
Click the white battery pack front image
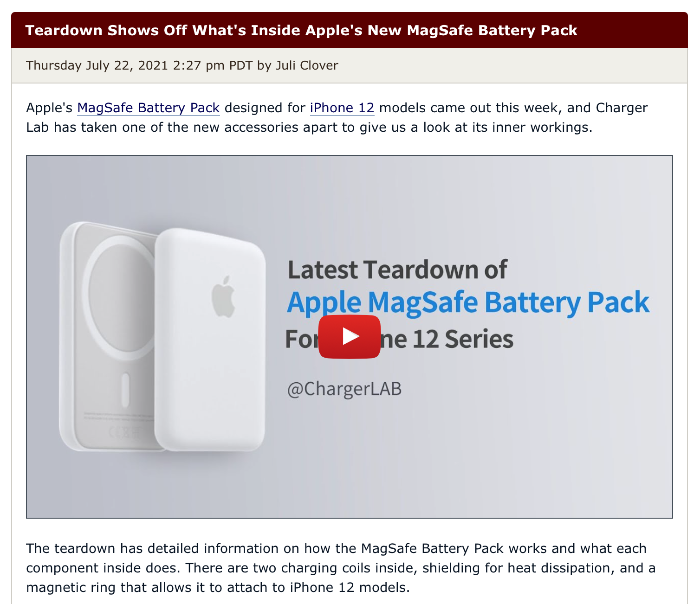point(210,340)
